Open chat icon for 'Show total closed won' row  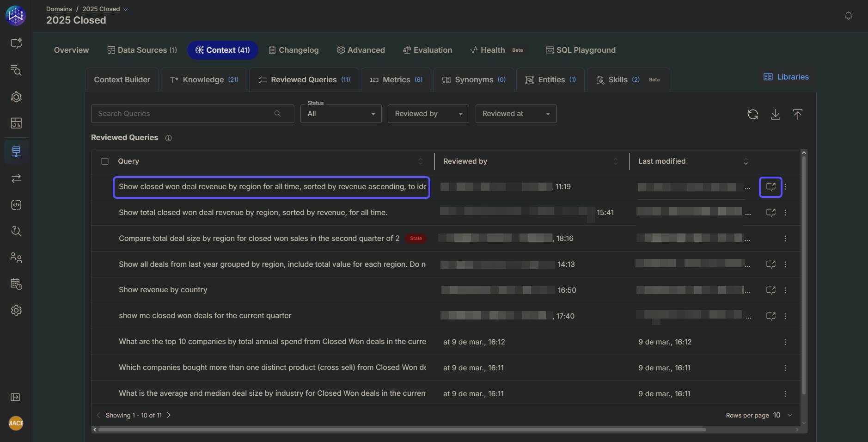tap(771, 212)
